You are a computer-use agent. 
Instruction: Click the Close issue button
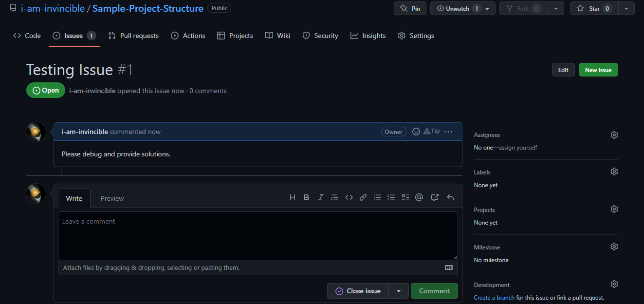(x=358, y=291)
